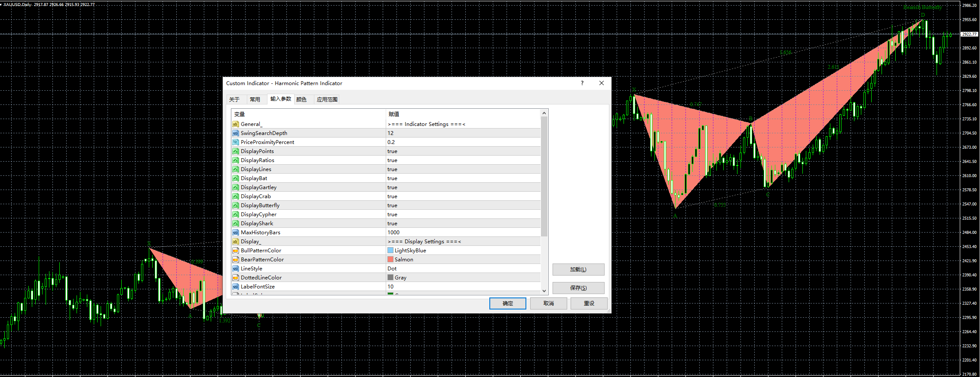Click the Bearish Butterfly label on the chart

pyautogui.click(x=922, y=7)
